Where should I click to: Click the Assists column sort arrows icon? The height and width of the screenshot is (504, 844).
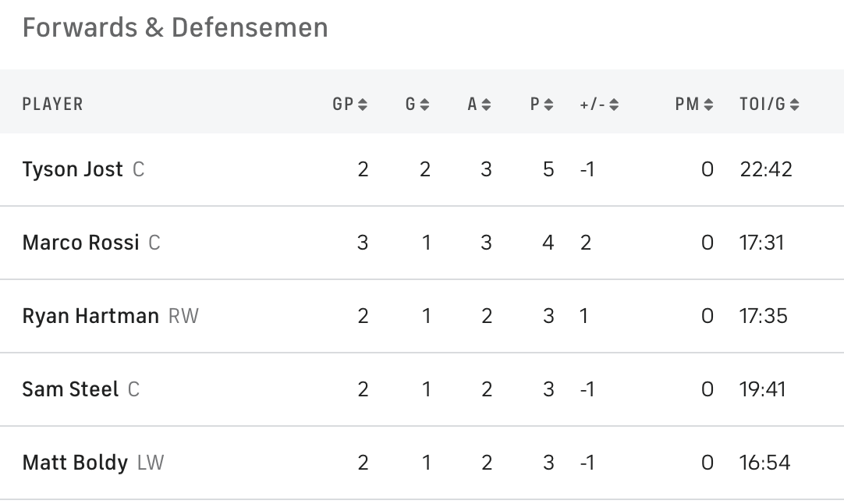[486, 105]
